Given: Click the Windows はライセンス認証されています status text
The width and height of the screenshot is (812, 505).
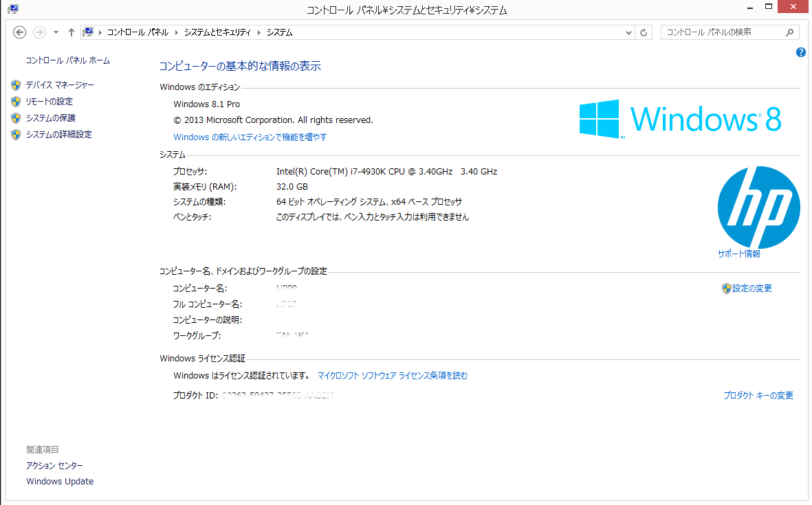Looking at the screenshot, I should click(x=242, y=376).
